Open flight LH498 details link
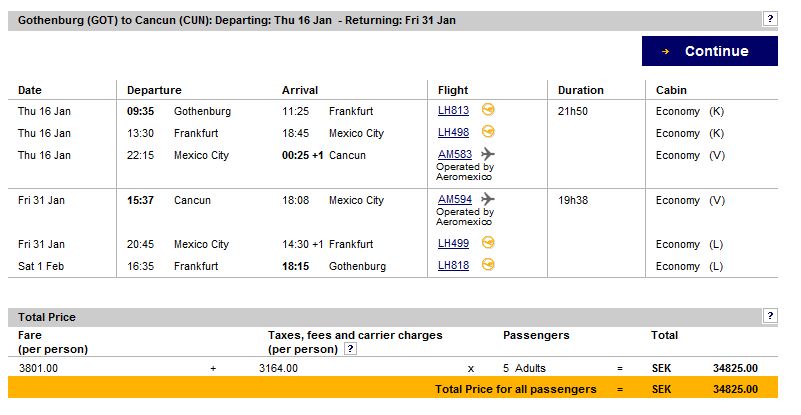The image size is (801, 415). [x=453, y=133]
